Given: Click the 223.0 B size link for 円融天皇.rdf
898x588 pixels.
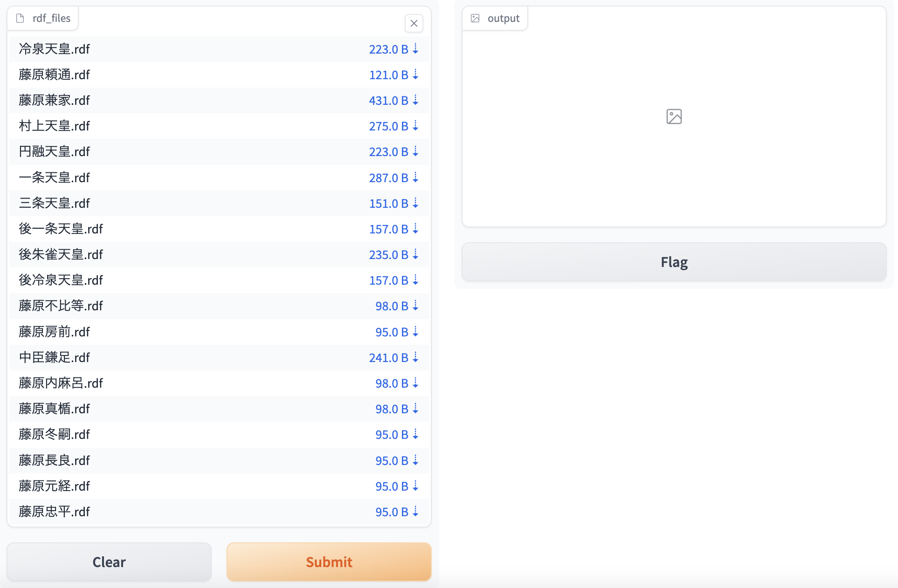Looking at the screenshot, I should (x=388, y=152).
